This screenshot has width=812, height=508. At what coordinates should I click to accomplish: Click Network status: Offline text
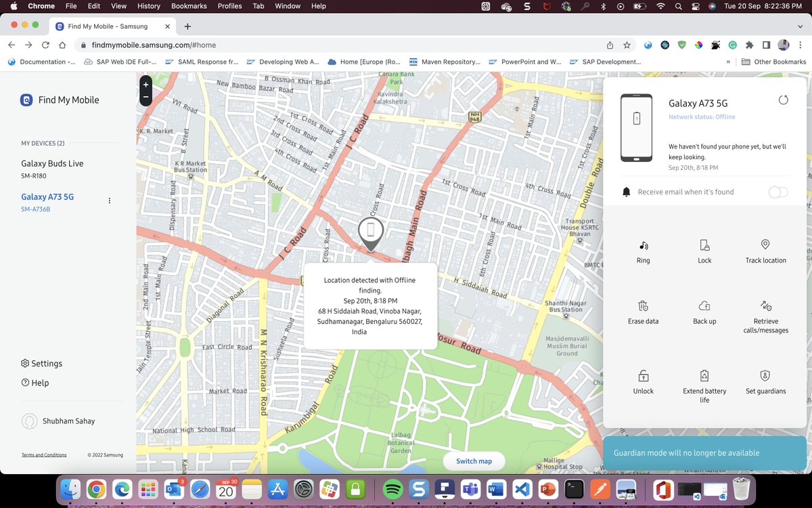pos(702,117)
